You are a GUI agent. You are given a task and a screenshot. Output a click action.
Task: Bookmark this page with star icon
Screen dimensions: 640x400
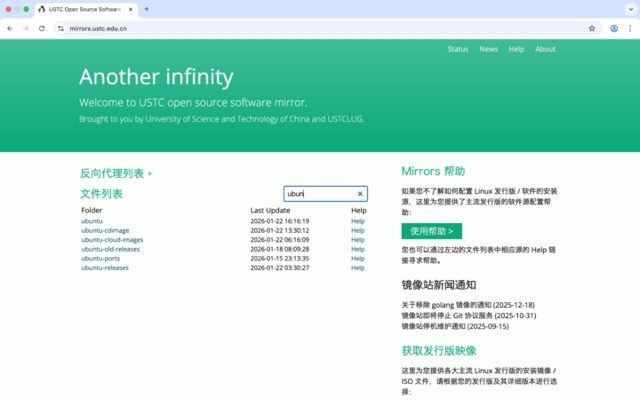(592, 28)
